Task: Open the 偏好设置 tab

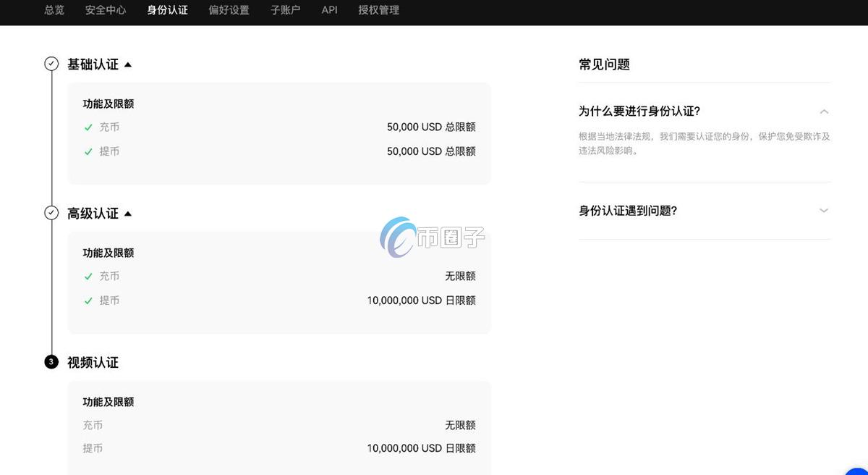Action: [229, 10]
